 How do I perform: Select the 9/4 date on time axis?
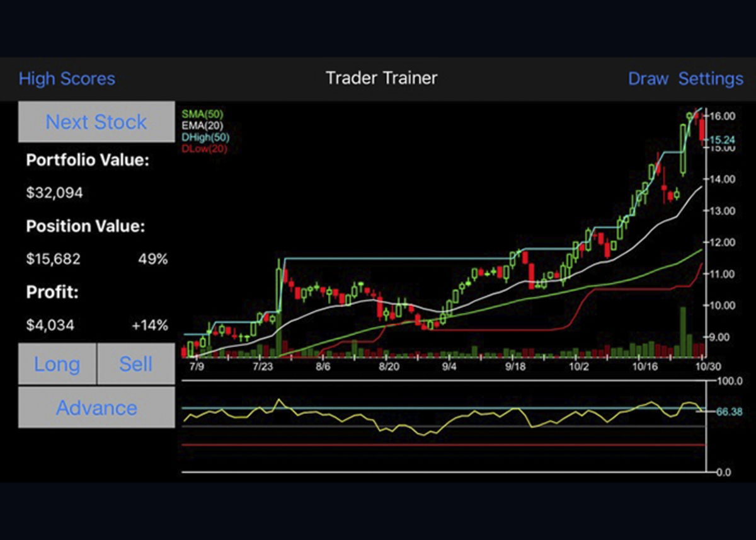(x=449, y=366)
